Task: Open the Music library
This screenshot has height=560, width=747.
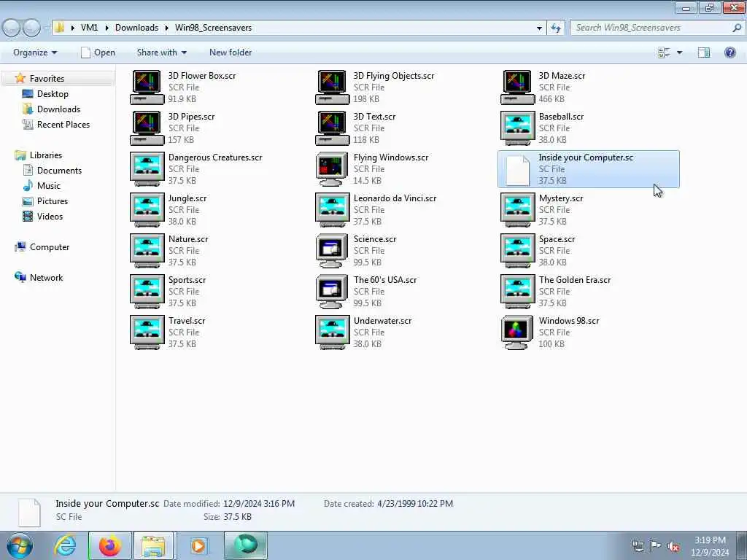Action: pos(49,186)
